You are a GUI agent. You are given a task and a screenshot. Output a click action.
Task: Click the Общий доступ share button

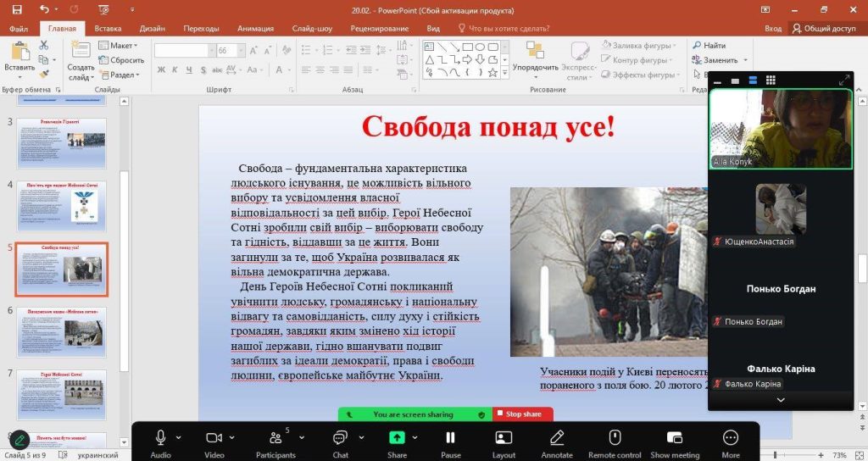coord(824,28)
